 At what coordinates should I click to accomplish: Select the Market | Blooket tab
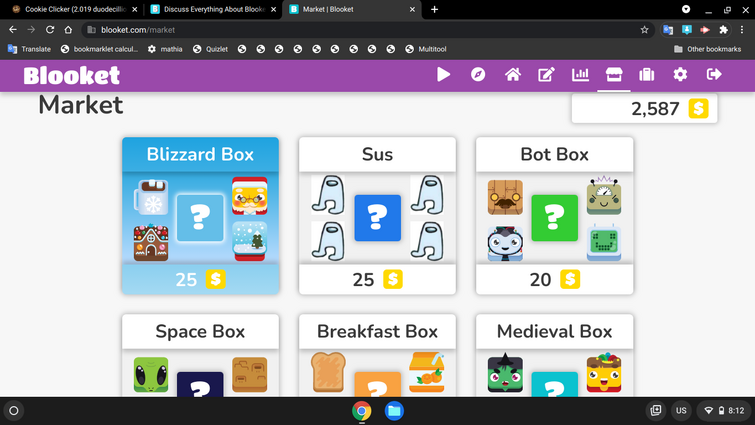350,9
